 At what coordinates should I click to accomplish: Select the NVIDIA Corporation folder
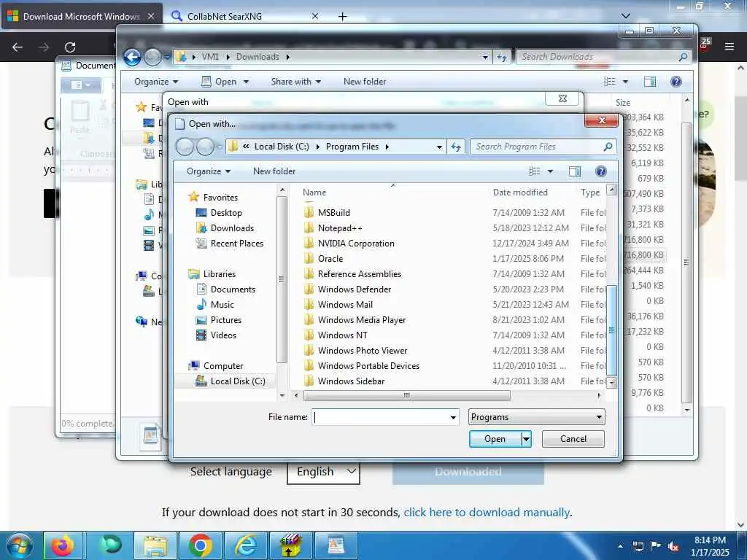356,244
